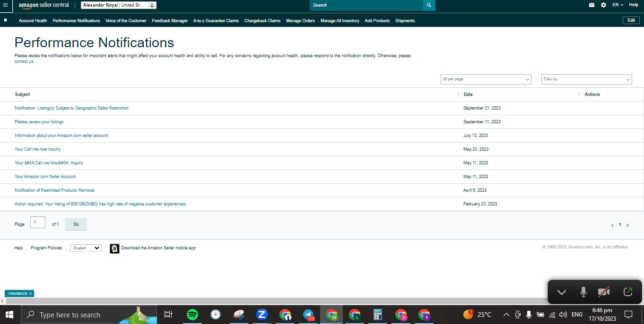644x324 pixels.
Task: Open the EN language dropdown
Action: coord(618,5)
